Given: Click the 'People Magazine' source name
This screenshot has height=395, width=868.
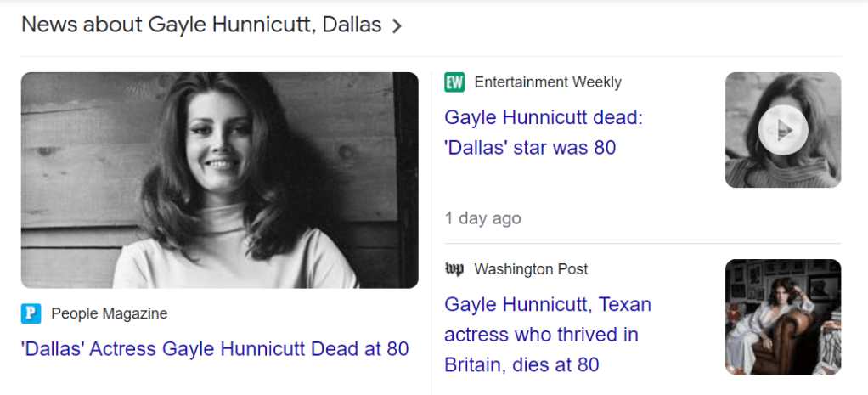Looking at the screenshot, I should [109, 313].
